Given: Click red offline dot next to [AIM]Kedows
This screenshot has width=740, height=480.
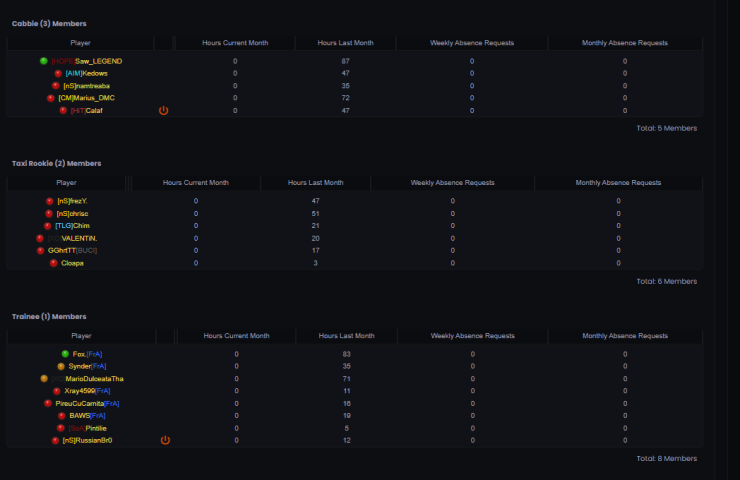Looking at the screenshot, I should point(58,73).
